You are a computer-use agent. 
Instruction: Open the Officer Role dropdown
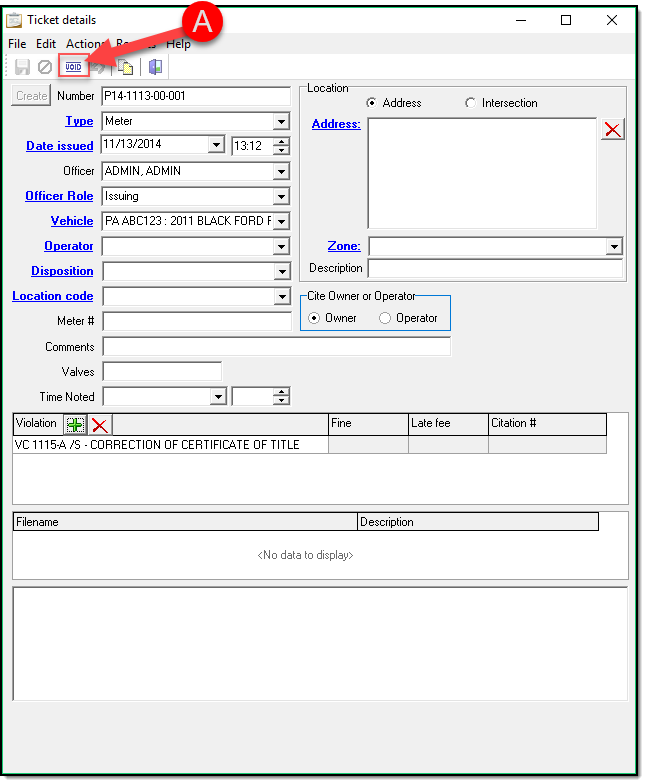tap(281, 197)
